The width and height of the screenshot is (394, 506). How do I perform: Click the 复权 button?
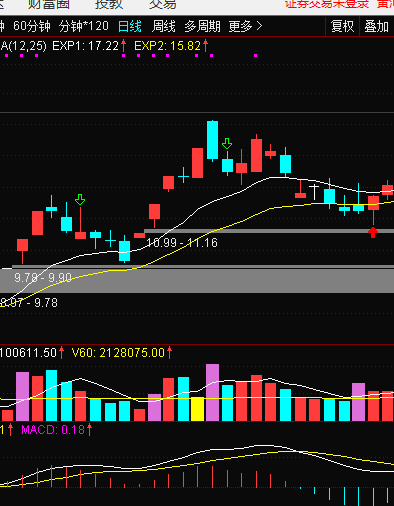342,26
